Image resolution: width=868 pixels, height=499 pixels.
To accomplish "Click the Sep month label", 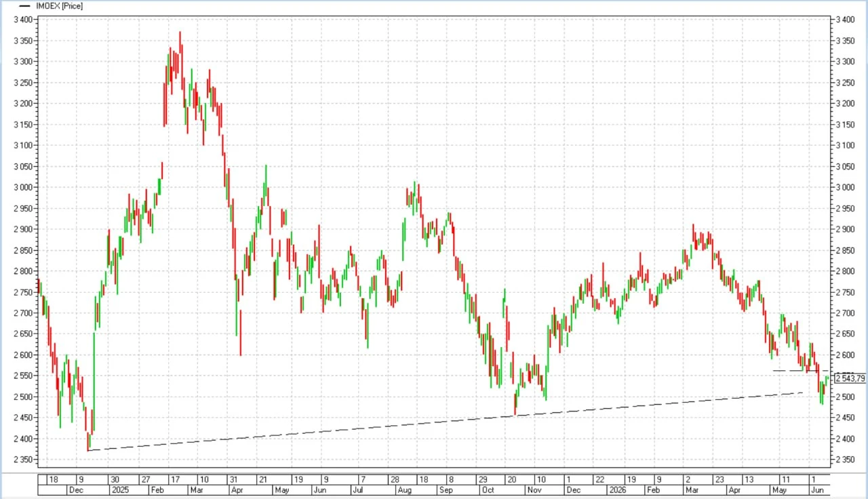I will pos(446,490).
